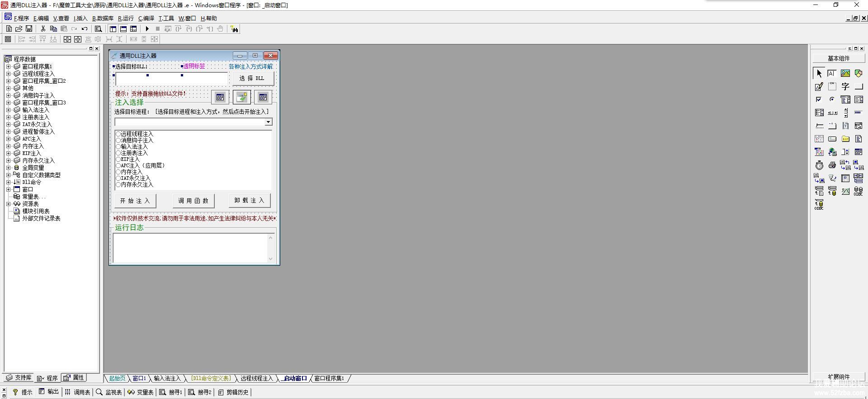Pick the Hyperlink globe component icon

832,152
